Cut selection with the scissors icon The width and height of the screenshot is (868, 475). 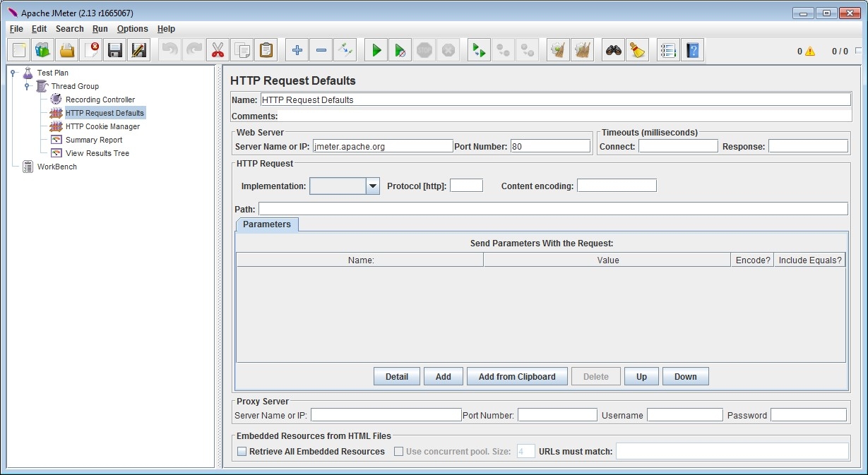[x=218, y=50]
